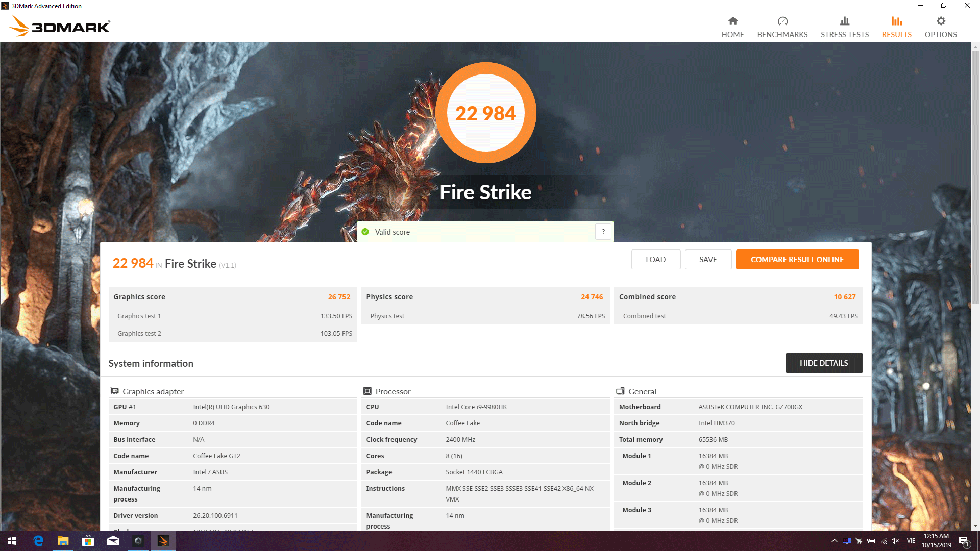Click the 8 (16) cores value

click(x=454, y=456)
